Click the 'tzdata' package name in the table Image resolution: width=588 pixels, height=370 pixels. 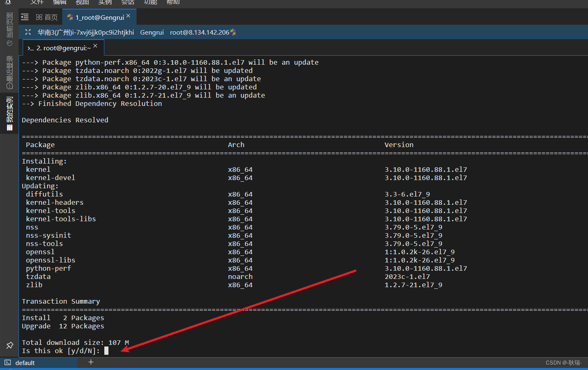(x=38, y=276)
